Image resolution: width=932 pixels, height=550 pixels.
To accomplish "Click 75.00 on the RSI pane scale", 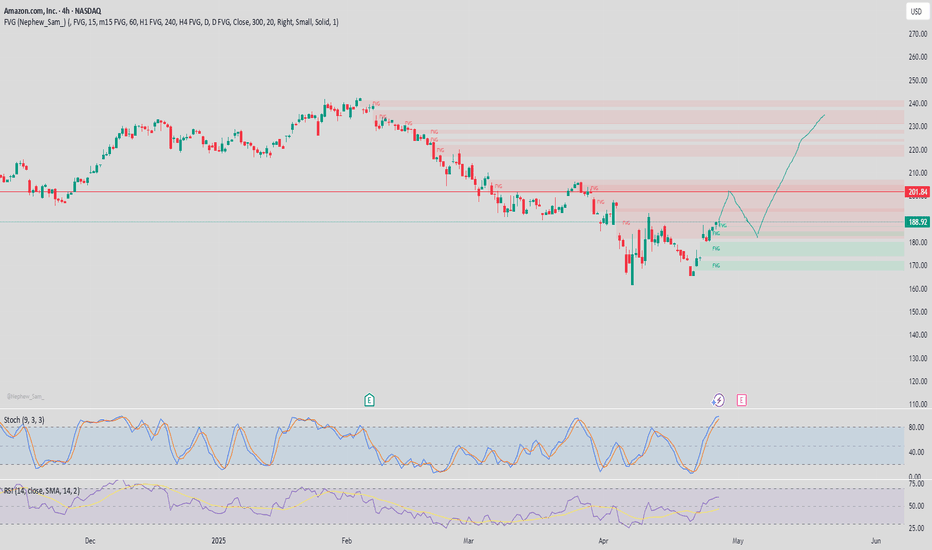I will tap(916, 485).
